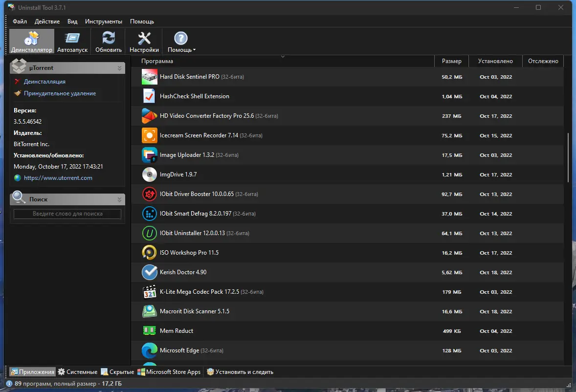Click the 237 МБ size value
Screen dimensions: 576x392
[451, 116]
